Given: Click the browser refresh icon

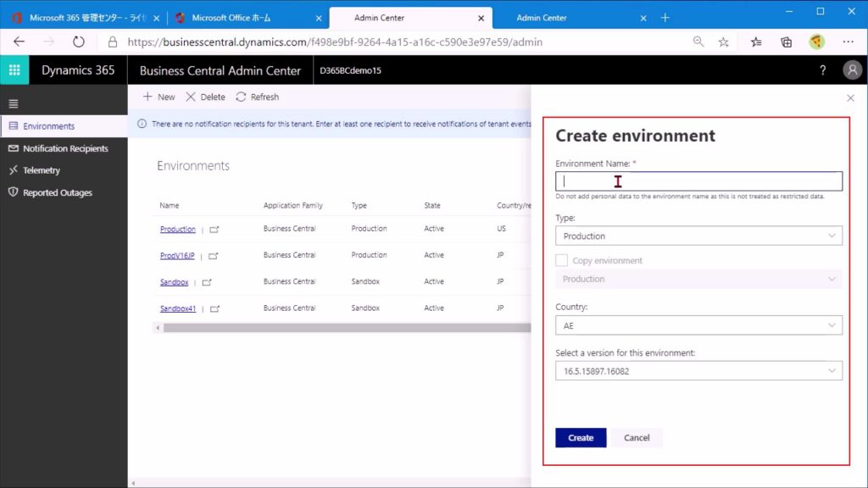Looking at the screenshot, I should click(x=78, y=42).
